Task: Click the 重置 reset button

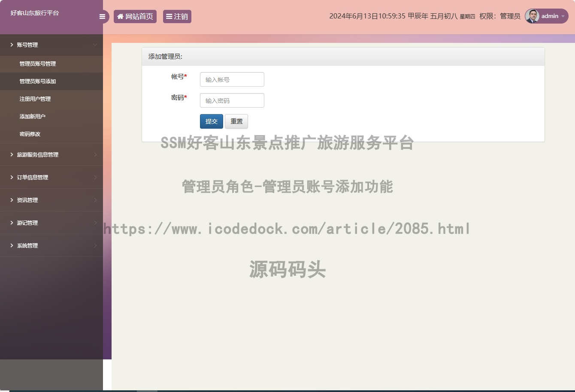Action: [x=236, y=121]
